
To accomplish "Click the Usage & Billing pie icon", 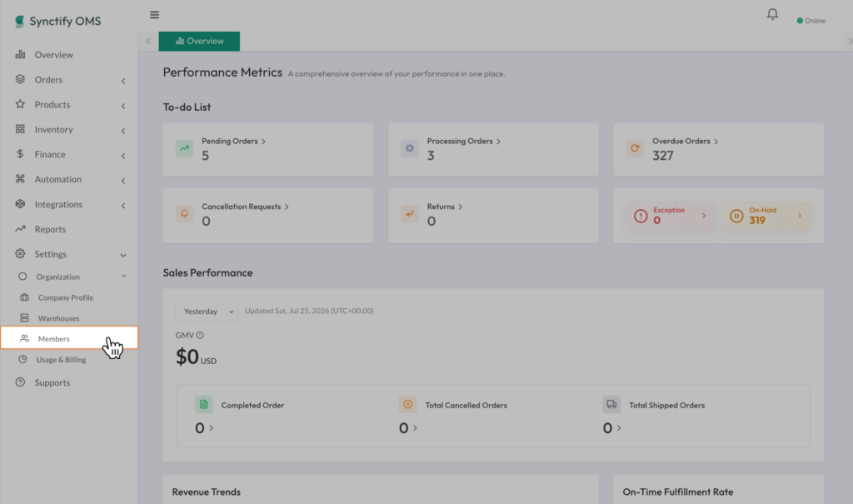I will pos(22,359).
